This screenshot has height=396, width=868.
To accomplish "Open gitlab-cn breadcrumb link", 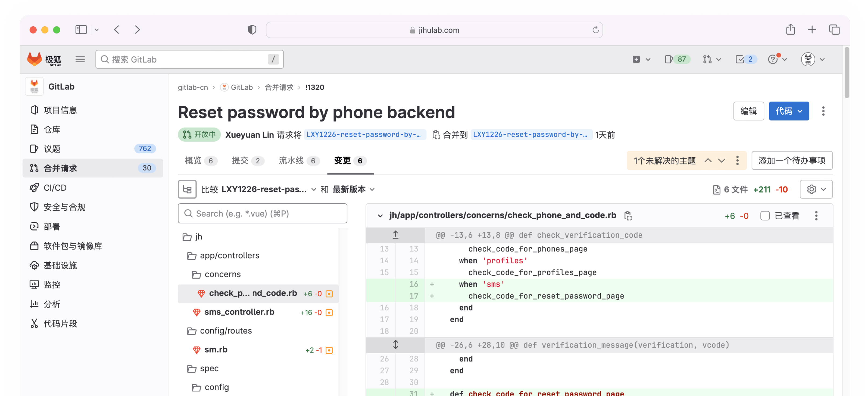I will pos(193,88).
